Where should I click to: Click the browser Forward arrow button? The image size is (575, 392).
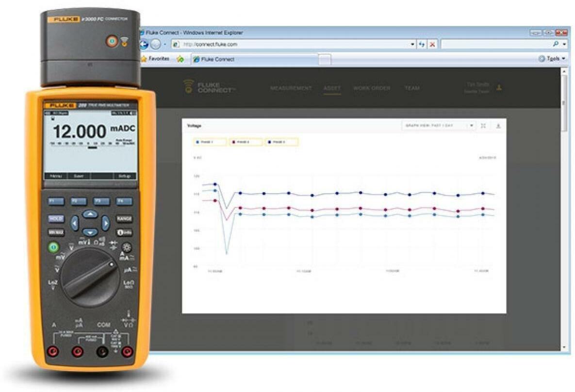coord(156,44)
